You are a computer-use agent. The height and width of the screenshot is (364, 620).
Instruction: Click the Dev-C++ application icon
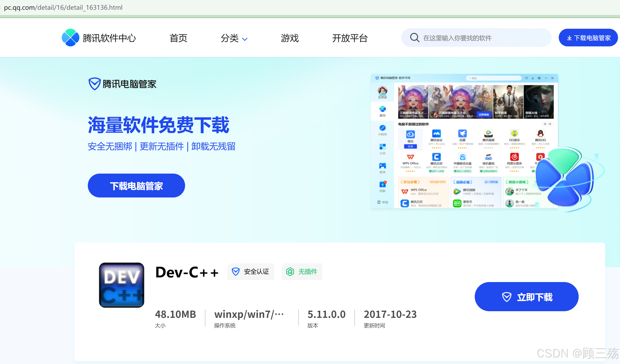(122, 285)
